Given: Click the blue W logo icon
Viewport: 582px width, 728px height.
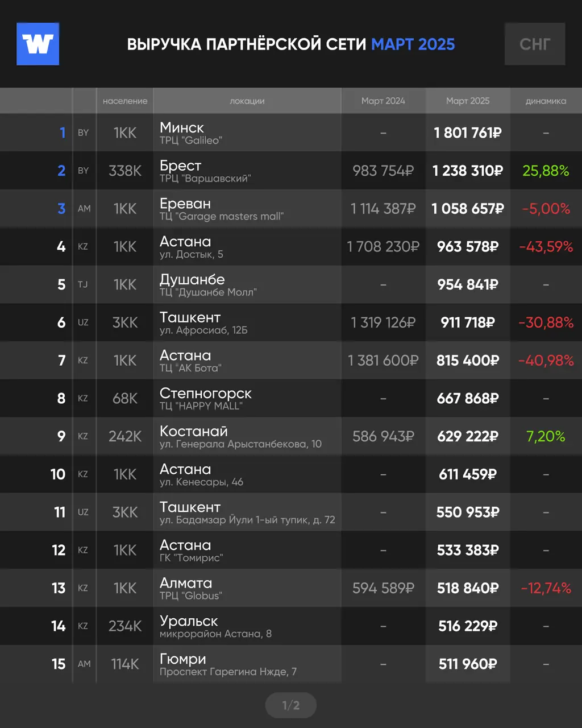Looking at the screenshot, I should (38, 44).
